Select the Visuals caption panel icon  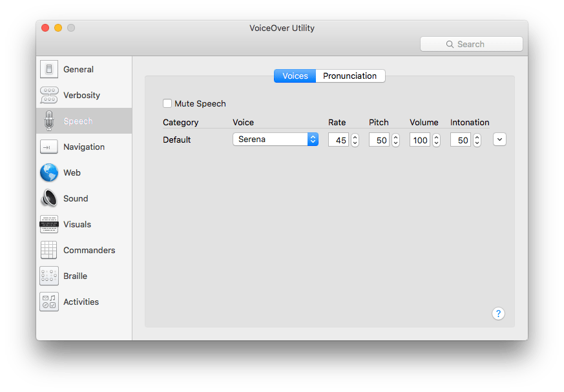coord(49,224)
